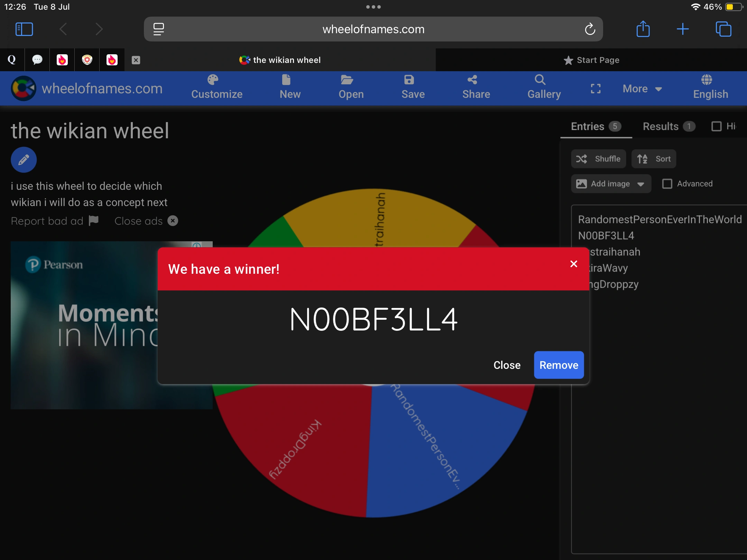This screenshot has height=560, width=747.
Task: Expand the Add image dropdown
Action: pyautogui.click(x=611, y=184)
